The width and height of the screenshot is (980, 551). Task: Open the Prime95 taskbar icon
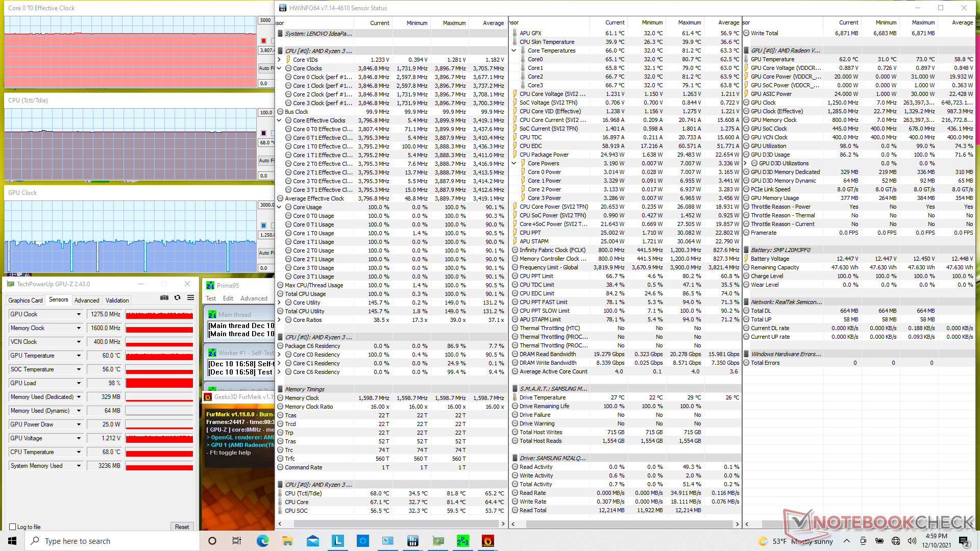[x=462, y=541]
